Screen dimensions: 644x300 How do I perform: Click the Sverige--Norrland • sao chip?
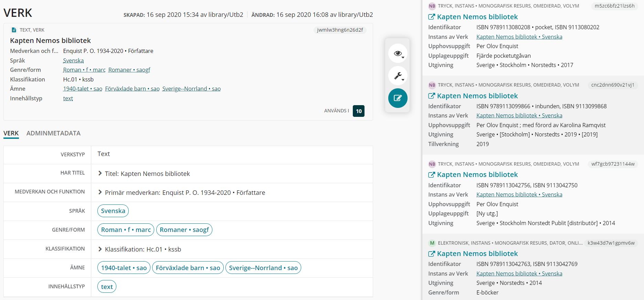coord(263,268)
